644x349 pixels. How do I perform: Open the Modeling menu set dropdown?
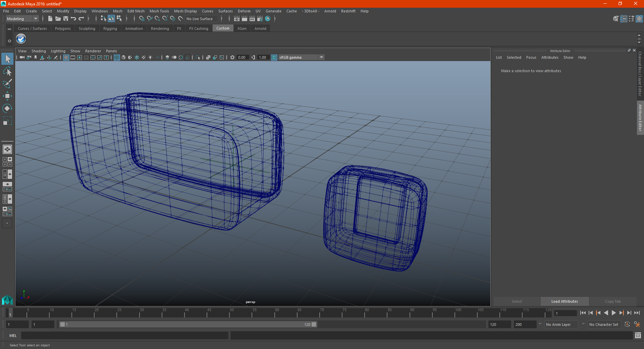click(22, 19)
